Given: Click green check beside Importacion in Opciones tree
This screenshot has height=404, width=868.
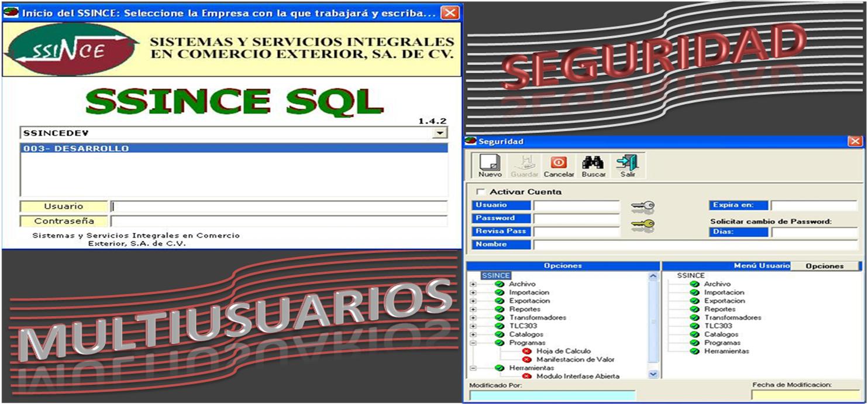Looking at the screenshot, I should click(500, 293).
